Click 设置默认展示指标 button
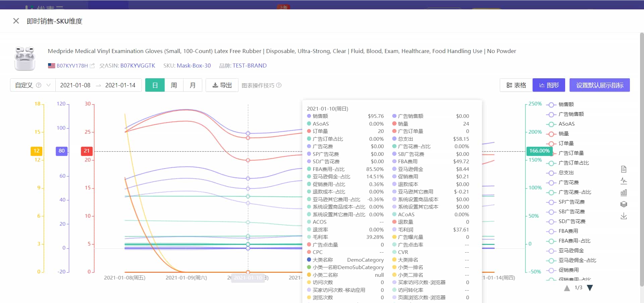This screenshot has width=644, height=303. tap(599, 85)
